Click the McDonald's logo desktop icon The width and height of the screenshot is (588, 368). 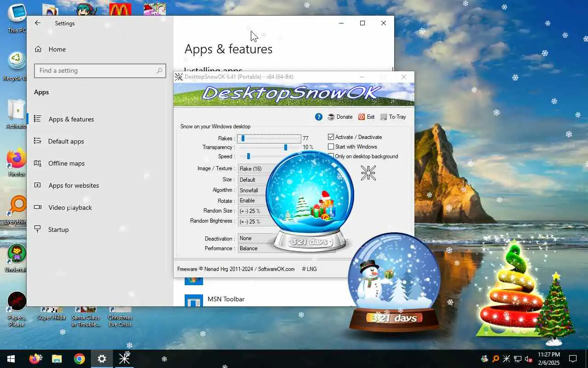click(x=120, y=9)
